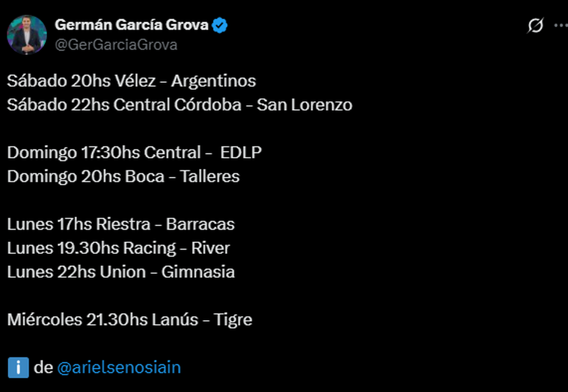Open Germán García Grova's profile picture

(x=27, y=35)
